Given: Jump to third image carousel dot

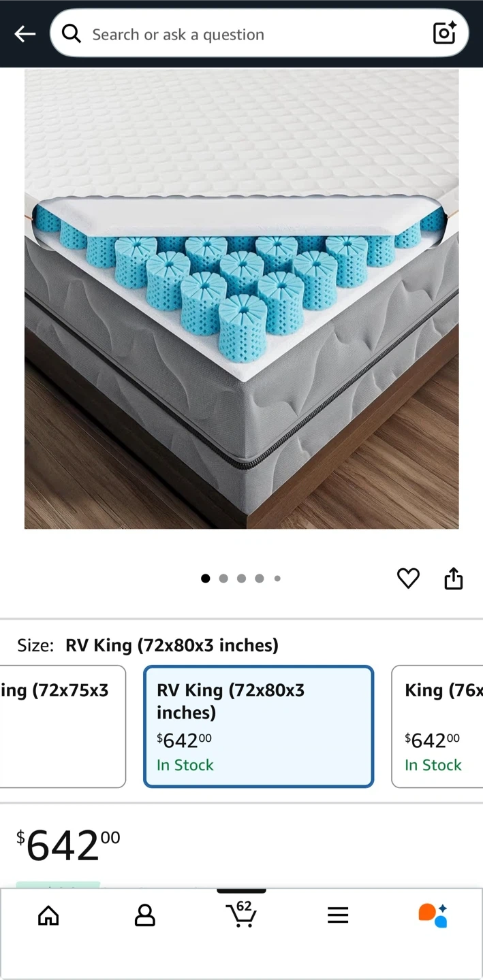Looking at the screenshot, I should coord(241,578).
